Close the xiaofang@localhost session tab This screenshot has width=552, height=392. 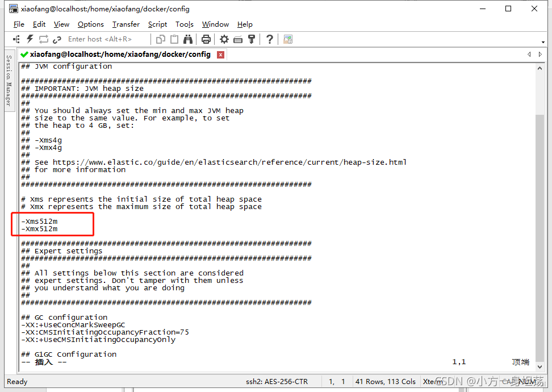point(221,55)
